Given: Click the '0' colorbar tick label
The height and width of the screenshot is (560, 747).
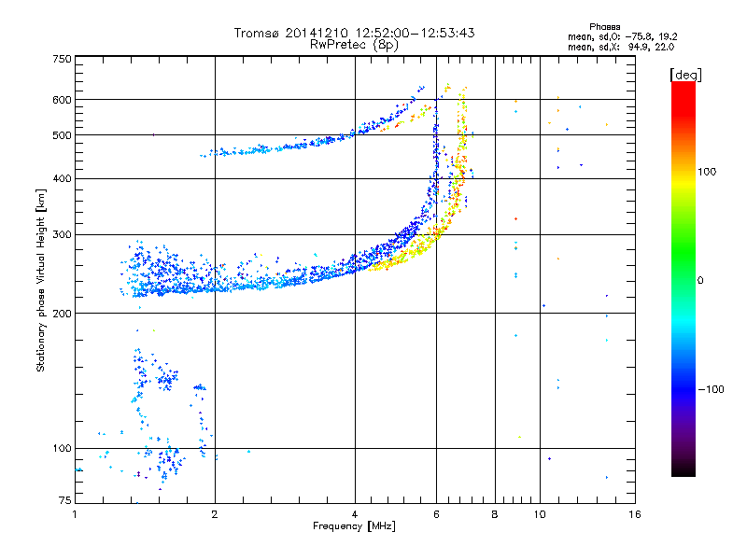Looking at the screenshot, I should pos(700,281).
